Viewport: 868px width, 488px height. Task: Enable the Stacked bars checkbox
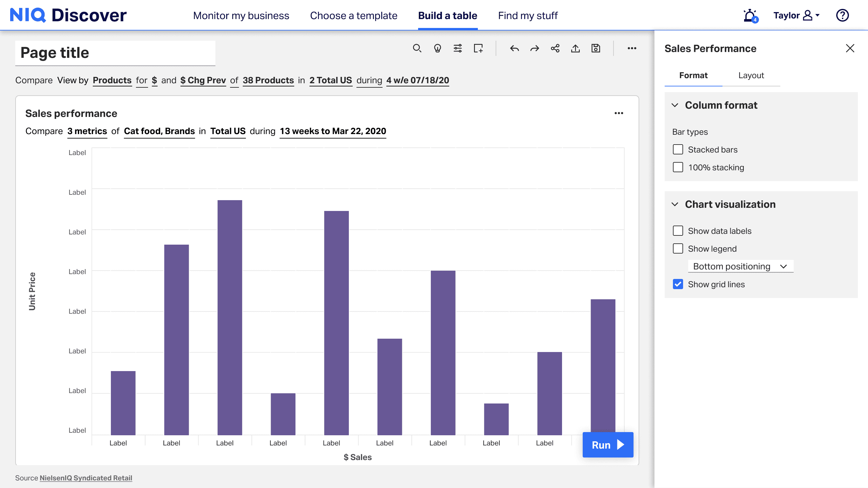coord(678,150)
